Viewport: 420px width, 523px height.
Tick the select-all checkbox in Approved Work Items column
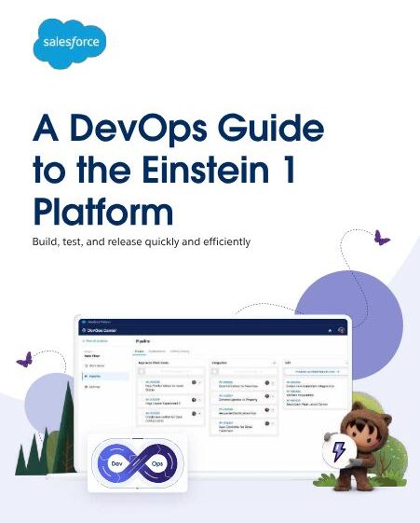142,371
